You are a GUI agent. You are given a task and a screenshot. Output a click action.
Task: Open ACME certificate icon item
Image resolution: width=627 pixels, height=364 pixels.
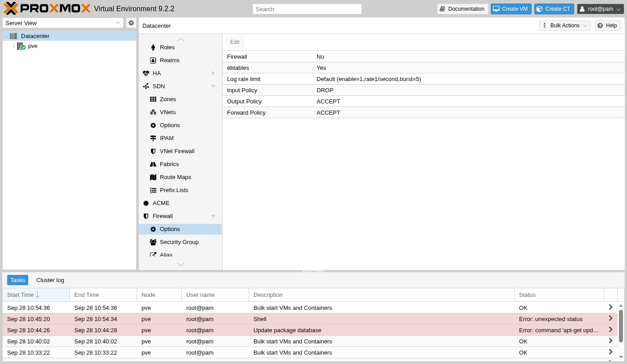click(x=180, y=203)
